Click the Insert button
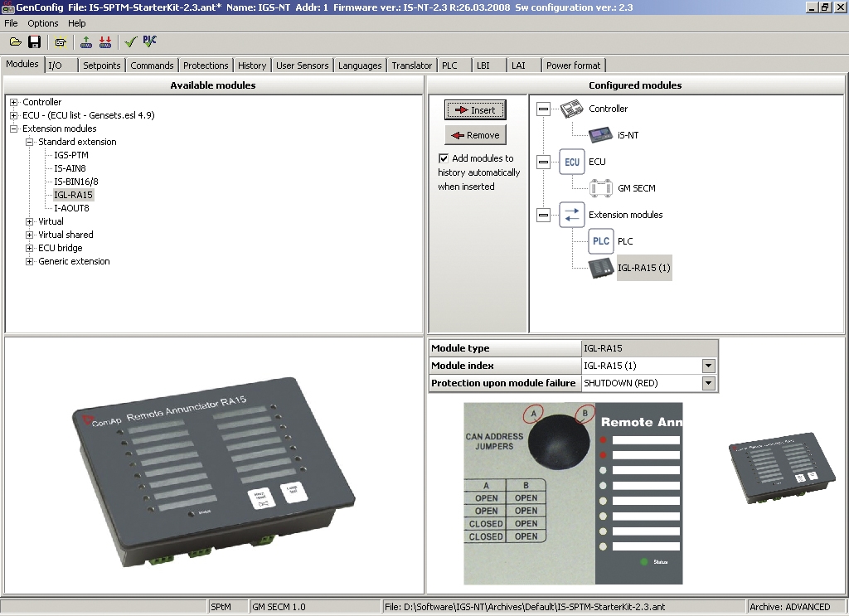The image size is (849, 616). tap(474, 109)
